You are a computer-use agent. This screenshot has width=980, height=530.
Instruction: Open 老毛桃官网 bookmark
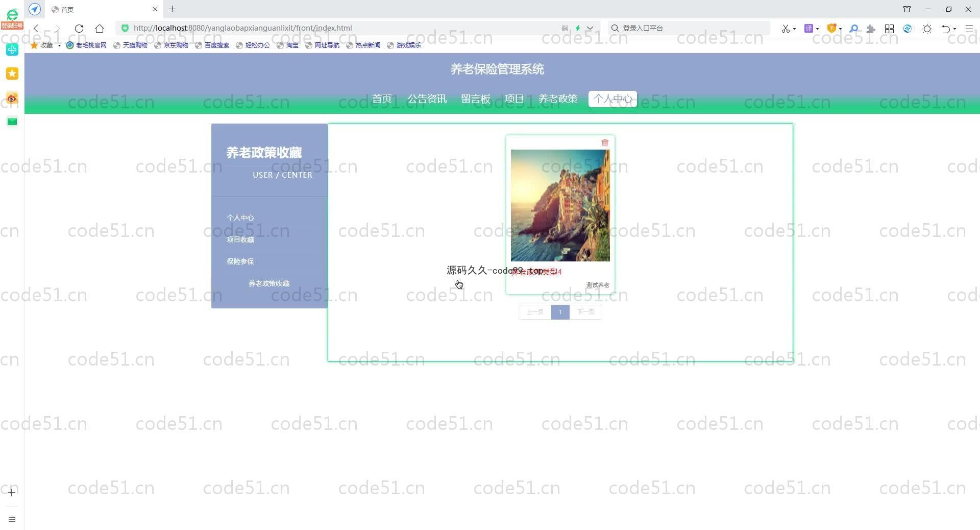click(87, 45)
